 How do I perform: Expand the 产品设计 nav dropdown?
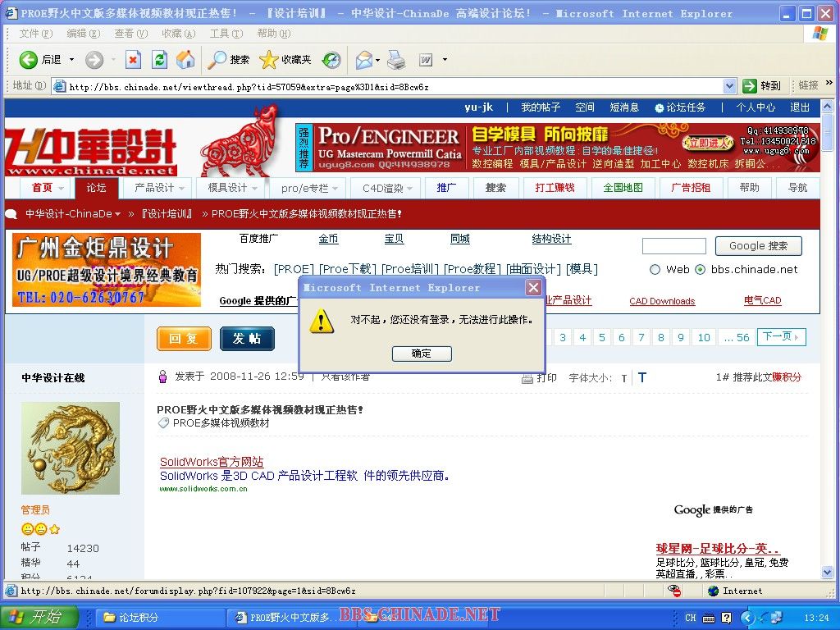coord(181,188)
